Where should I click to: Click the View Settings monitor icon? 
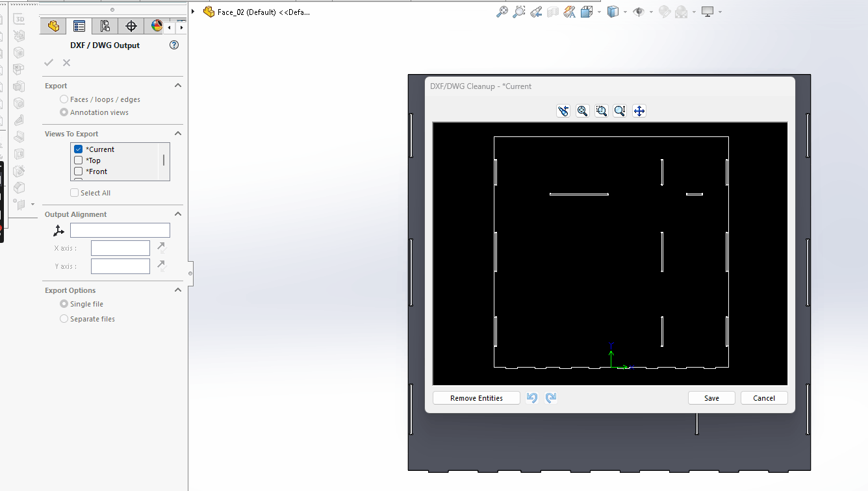click(x=708, y=12)
